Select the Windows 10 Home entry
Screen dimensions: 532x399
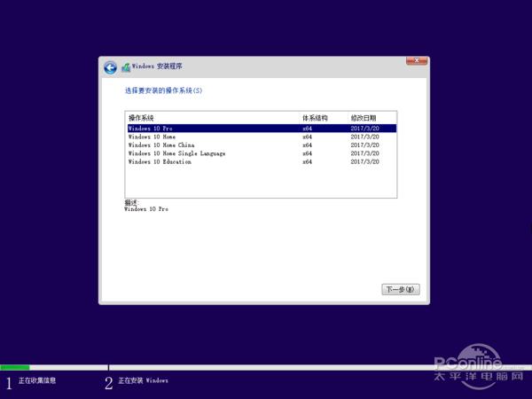pyautogui.click(x=152, y=137)
